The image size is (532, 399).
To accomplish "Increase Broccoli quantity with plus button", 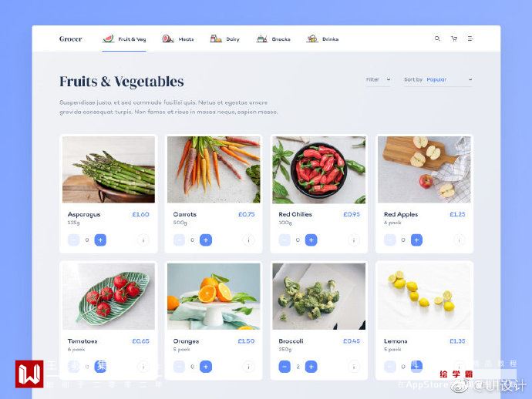I will click(311, 367).
